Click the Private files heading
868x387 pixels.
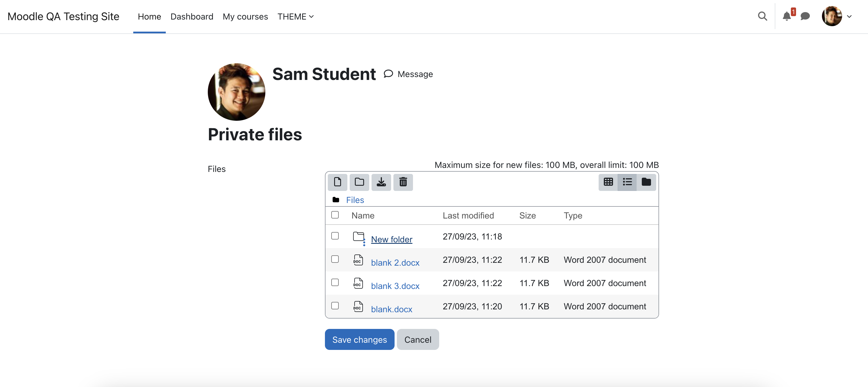click(255, 135)
